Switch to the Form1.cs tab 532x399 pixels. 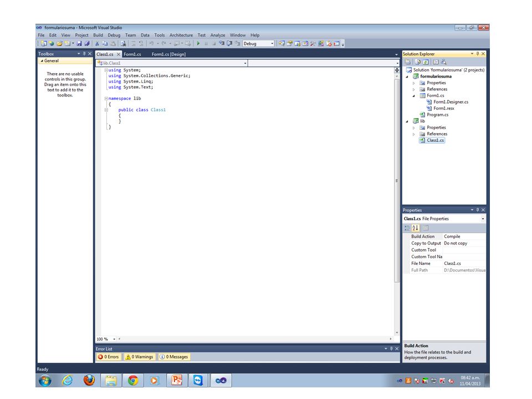click(x=132, y=54)
